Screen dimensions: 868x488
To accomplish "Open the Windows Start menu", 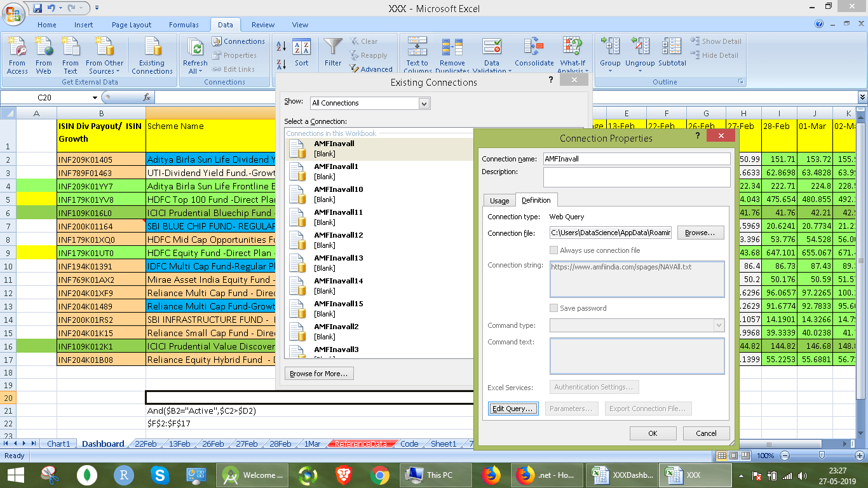I will tap(15, 475).
